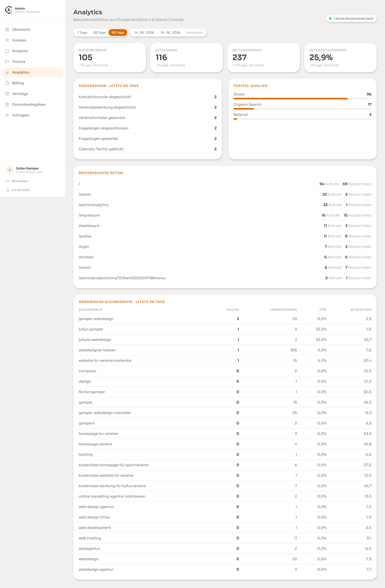Click the Anwenden button
The height and width of the screenshot is (588, 385).
(194, 33)
